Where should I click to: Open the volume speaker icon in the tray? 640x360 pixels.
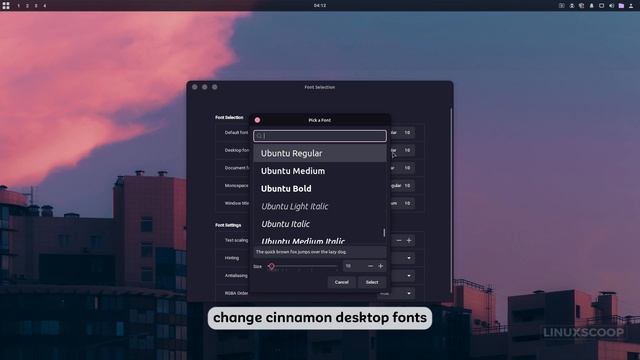[x=611, y=6]
